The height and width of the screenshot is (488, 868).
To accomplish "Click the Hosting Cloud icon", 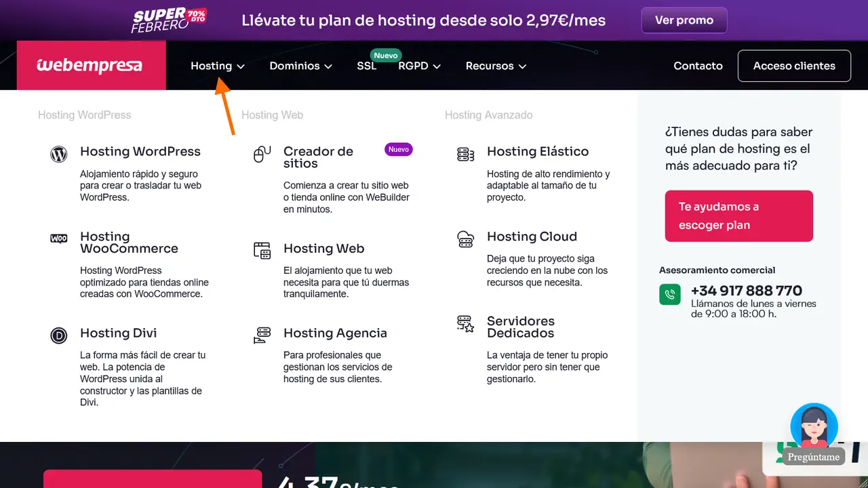I will (x=466, y=239).
